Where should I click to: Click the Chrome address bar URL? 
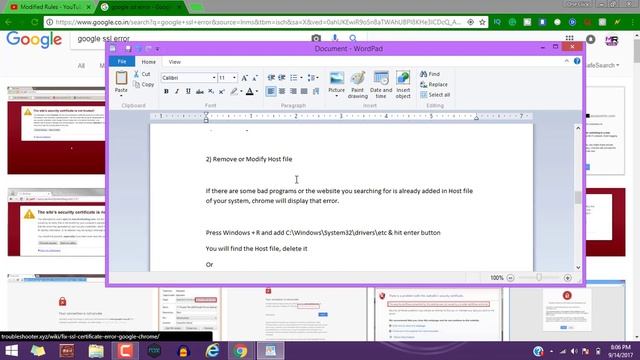258,22
